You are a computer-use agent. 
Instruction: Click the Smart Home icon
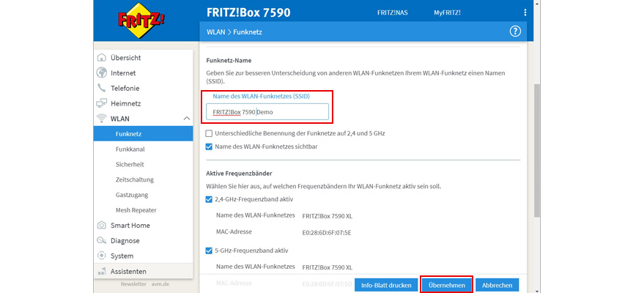[x=102, y=225]
